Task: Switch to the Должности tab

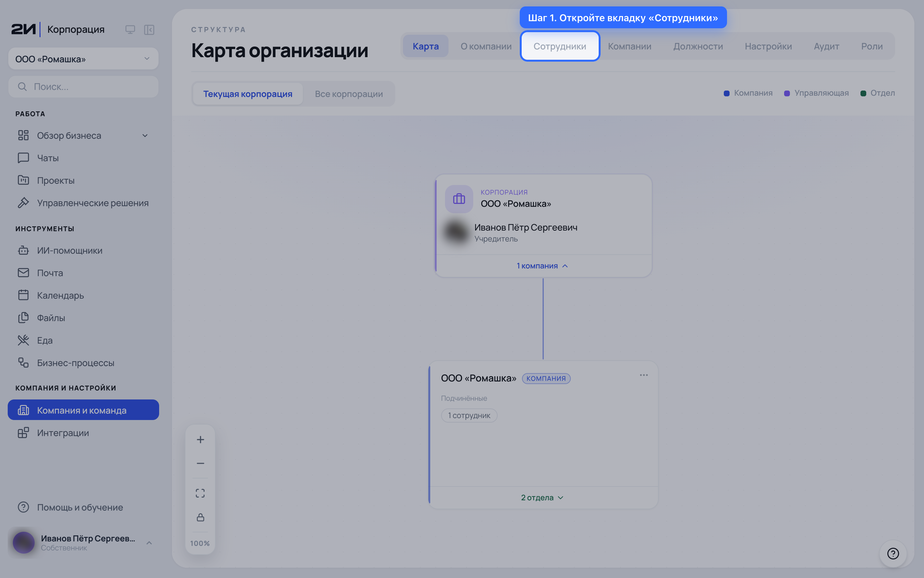Action: pos(698,46)
